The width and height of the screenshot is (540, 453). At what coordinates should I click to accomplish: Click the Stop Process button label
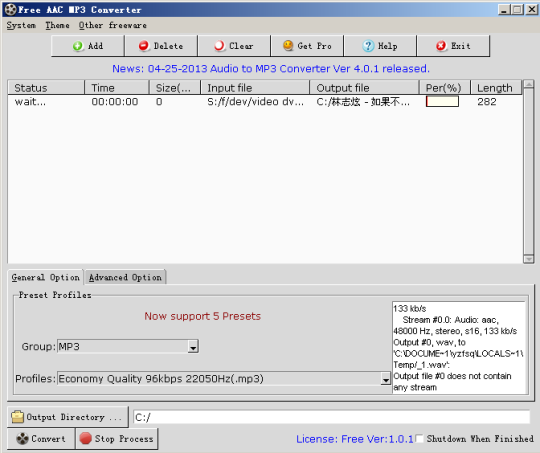click(124, 439)
